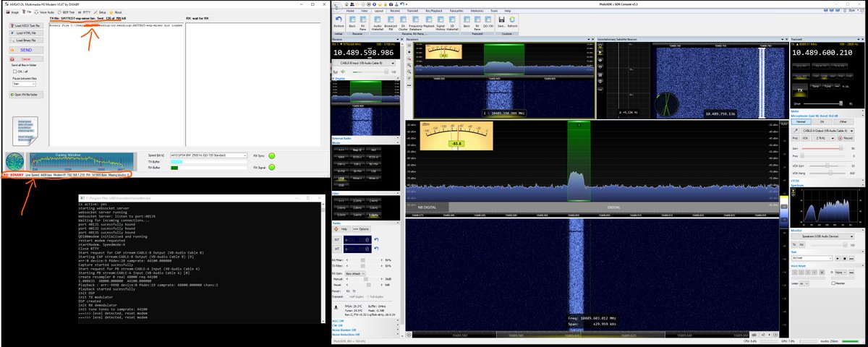Screen dimensions: 868x347
Task: Click Load HTML File button
Action: (26, 33)
